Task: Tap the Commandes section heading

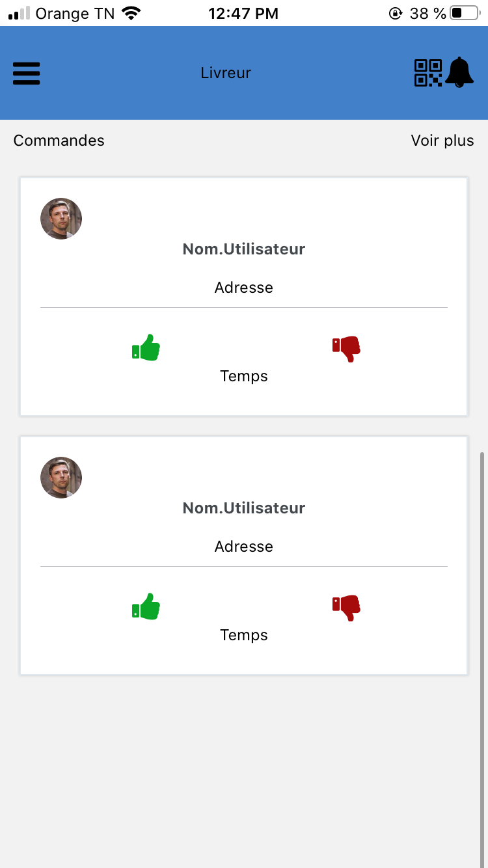Action: click(59, 141)
